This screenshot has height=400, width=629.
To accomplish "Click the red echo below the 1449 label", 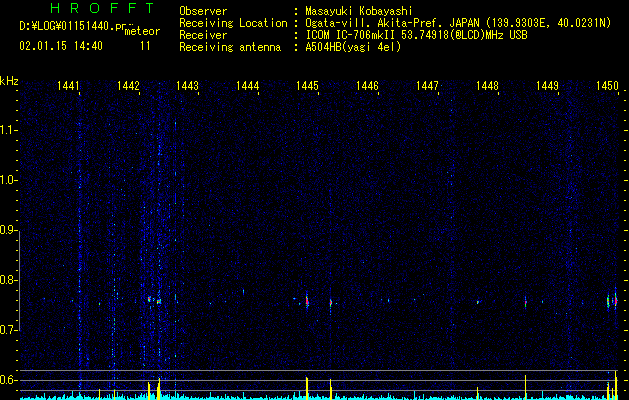I will (x=526, y=303).
